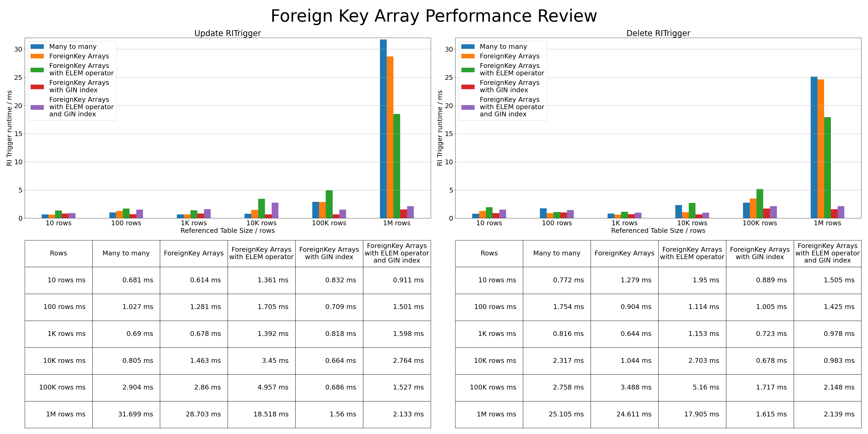Click the orange ForeignKey Arrays swatch in Update legend
Screen dimensions: 868x434
pyautogui.click(x=37, y=56)
